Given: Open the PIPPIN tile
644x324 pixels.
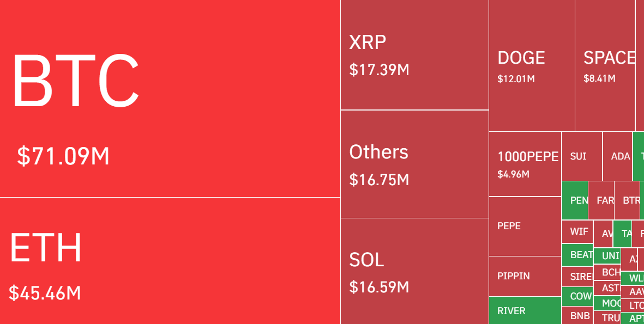Looking at the screenshot, I should (x=525, y=276).
